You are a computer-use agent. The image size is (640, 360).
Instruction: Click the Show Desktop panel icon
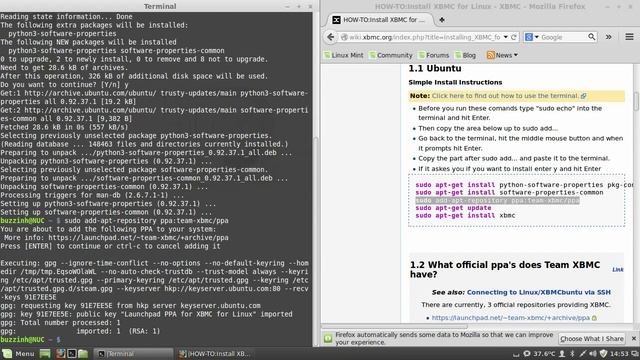[x=45, y=353]
